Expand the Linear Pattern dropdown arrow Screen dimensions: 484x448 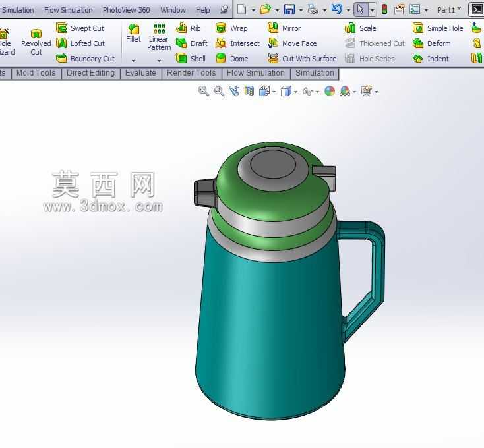click(159, 61)
